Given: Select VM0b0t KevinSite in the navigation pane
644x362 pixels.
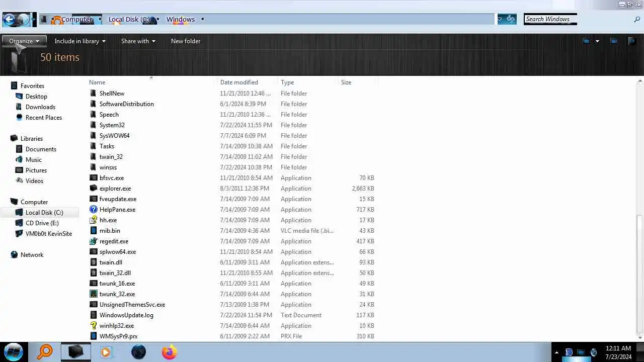Looking at the screenshot, I should coord(49,234).
